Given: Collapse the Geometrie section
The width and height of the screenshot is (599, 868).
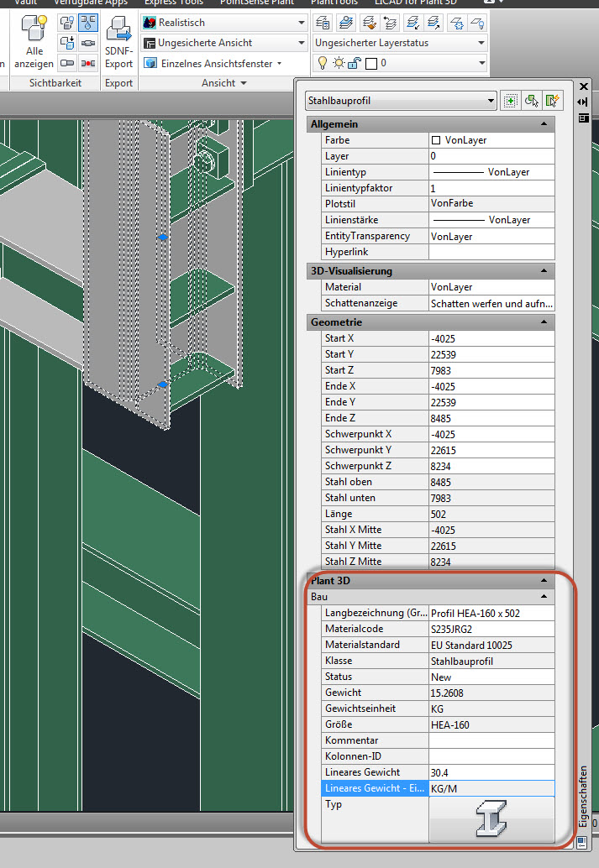Looking at the screenshot, I should [x=544, y=322].
